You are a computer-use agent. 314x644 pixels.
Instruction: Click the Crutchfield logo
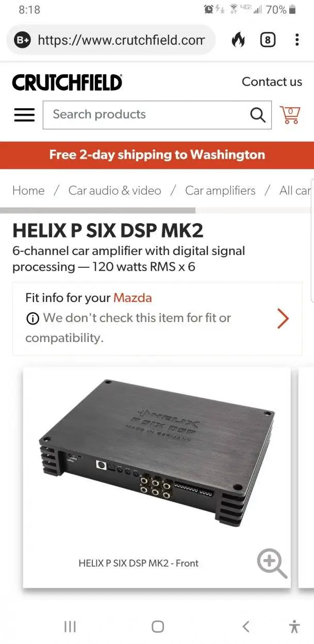pos(67,82)
